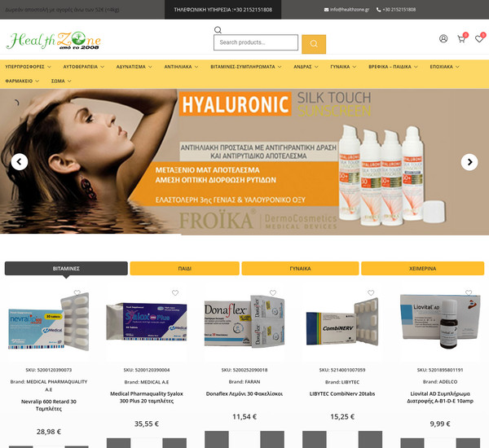Click the HealthZone logo
This screenshot has width=489, height=448.
[x=53, y=41]
